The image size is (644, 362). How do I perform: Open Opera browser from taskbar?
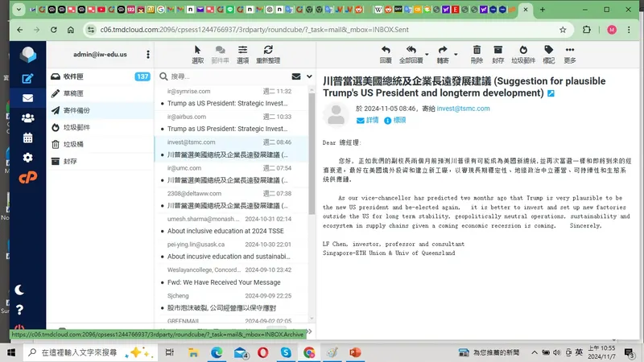point(263,352)
